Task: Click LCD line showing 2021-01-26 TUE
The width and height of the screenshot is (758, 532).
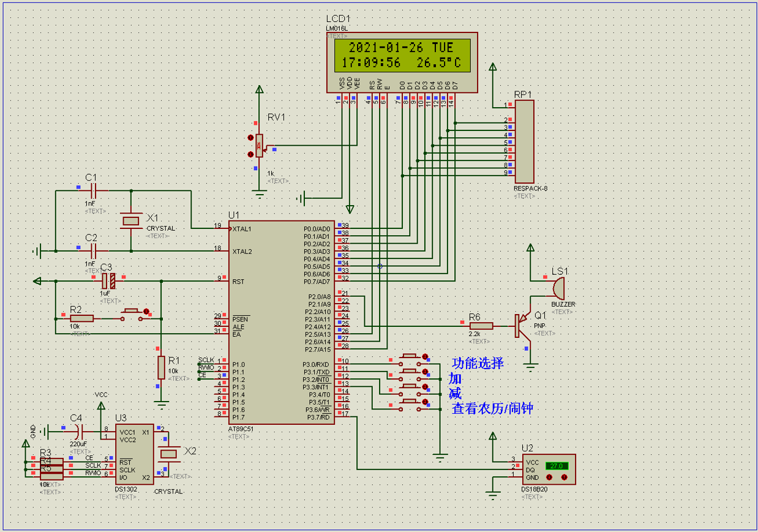Action: pos(402,48)
